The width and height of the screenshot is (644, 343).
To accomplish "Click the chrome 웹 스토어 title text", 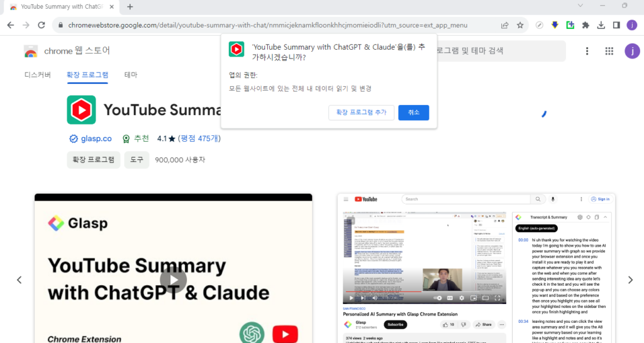I will pyautogui.click(x=77, y=51).
